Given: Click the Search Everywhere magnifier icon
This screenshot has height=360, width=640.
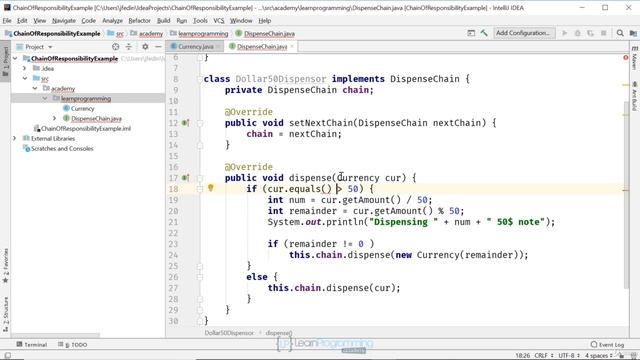Looking at the screenshot, I should (620, 33).
